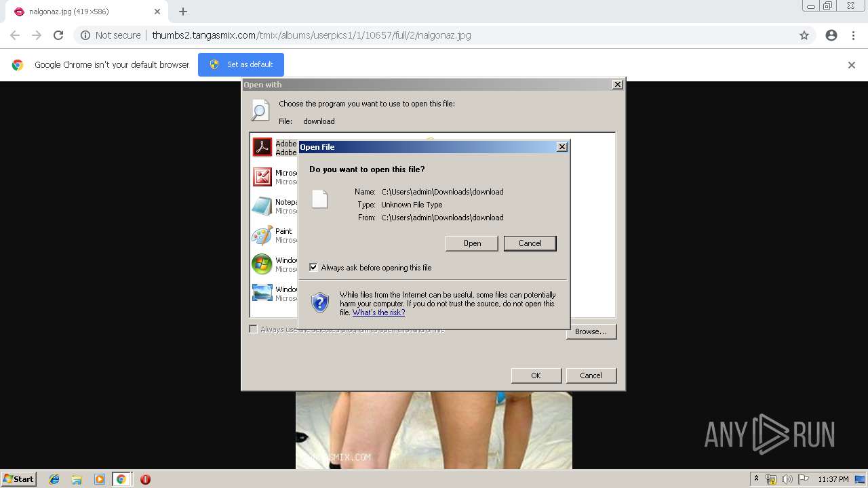Screen dimensions: 868x488
Task: Select the Windows Photo Viewer program icon
Action: pyautogui.click(x=262, y=293)
